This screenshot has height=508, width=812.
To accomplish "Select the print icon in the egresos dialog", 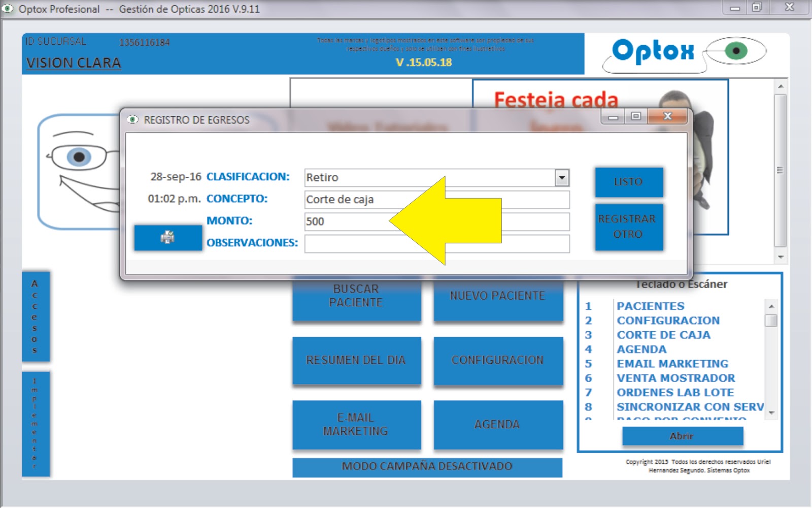I will (168, 237).
